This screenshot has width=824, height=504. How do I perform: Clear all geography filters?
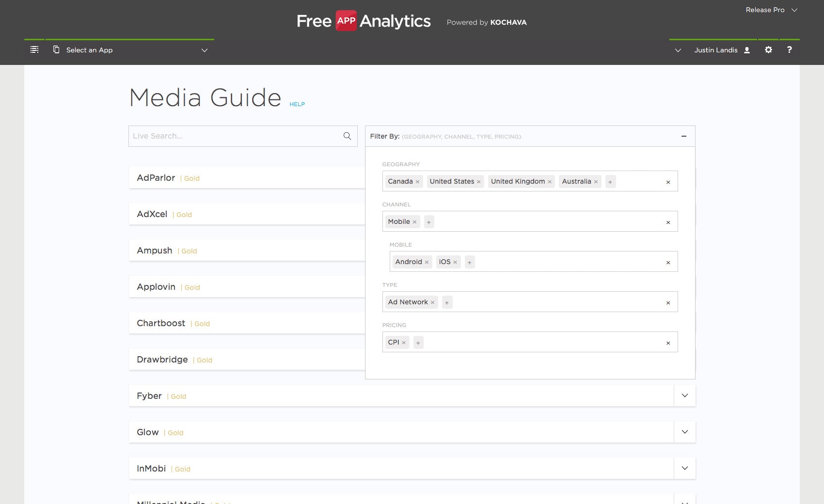point(668,182)
